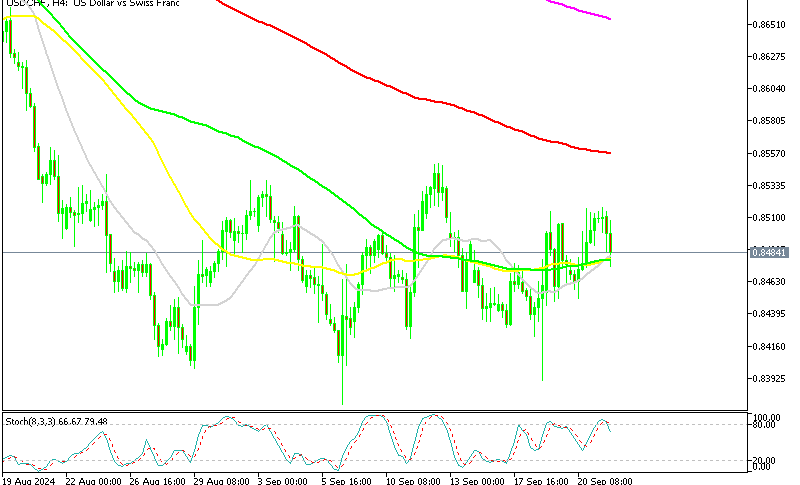Click the 0.84395 price axis label
Image resolution: width=800 pixels, height=485 pixels.
pyautogui.click(x=769, y=314)
